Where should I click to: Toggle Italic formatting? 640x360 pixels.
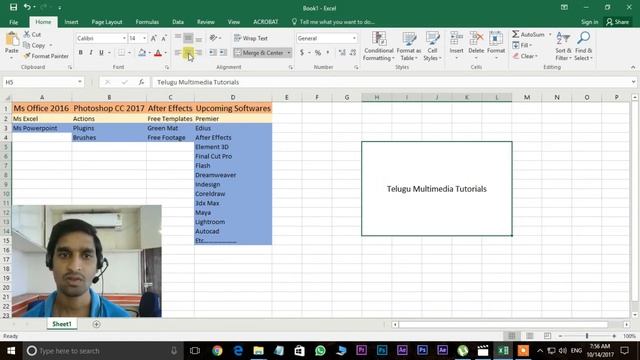click(x=91, y=53)
